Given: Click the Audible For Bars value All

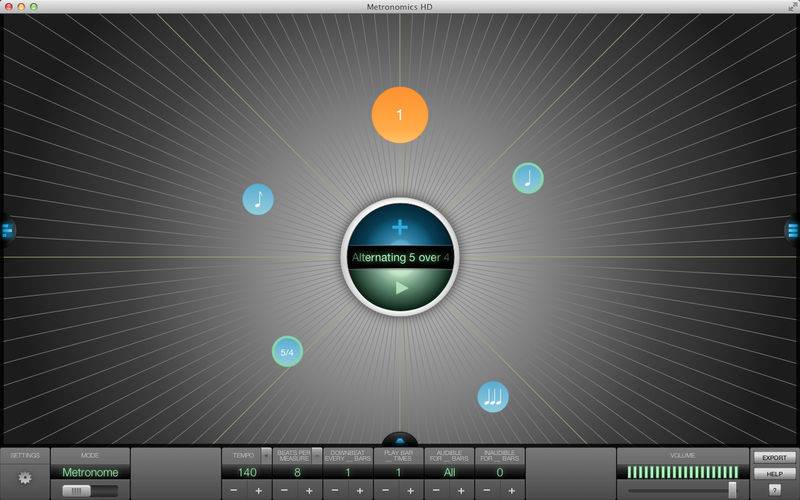Looking at the screenshot, I should click(x=449, y=472).
